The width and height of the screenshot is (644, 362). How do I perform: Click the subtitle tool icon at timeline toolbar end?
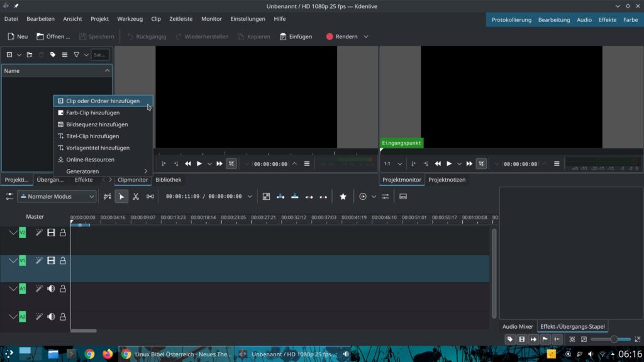click(403, 197)
